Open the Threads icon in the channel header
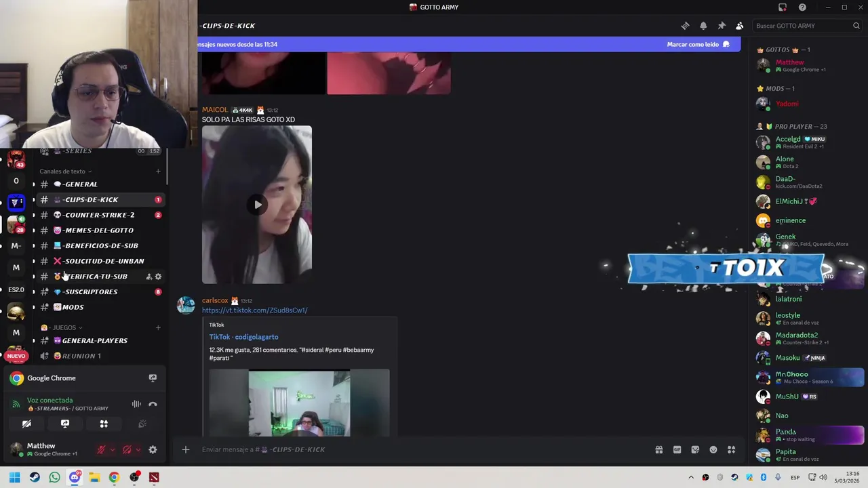 pyautogui.click(x=685, y=26)
